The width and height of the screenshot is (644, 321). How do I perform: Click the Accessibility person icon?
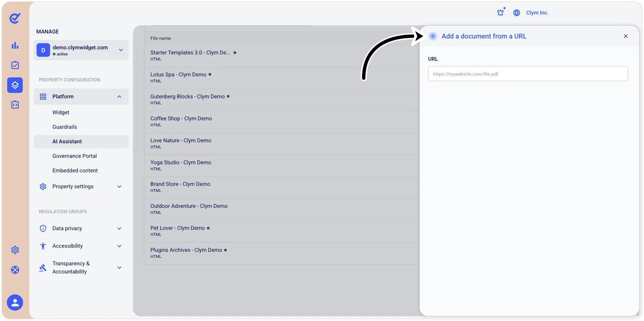pos(43,246)
